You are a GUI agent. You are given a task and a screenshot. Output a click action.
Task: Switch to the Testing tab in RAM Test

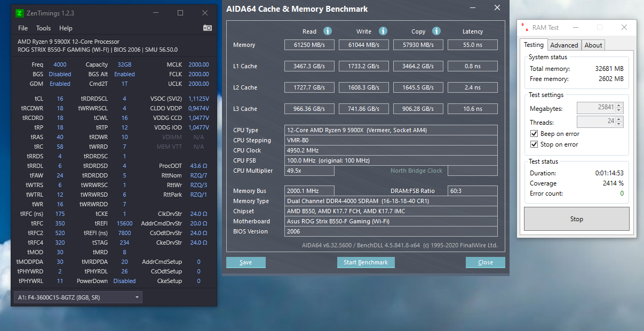(534, 45)
